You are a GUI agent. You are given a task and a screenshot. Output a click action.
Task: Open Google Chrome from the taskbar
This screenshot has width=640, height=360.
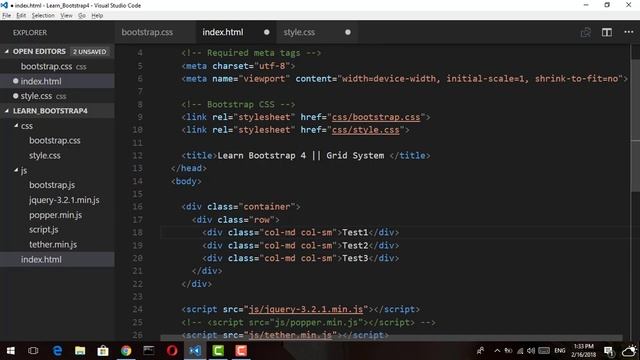click(126, 351)
